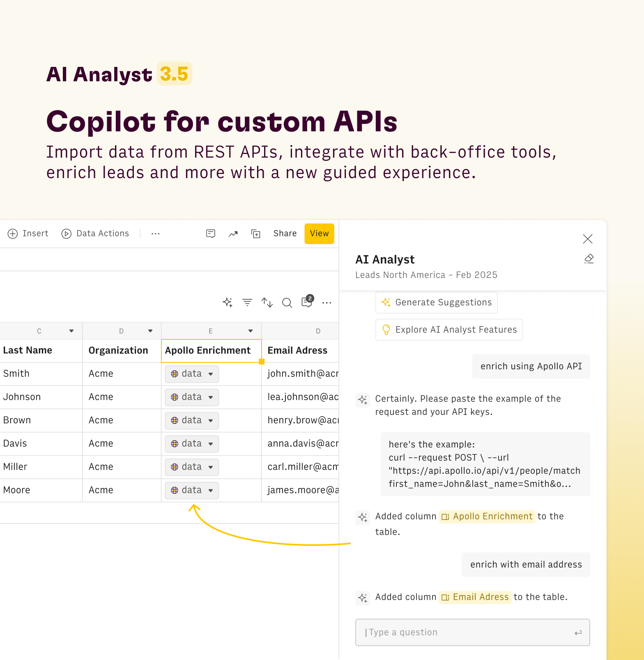Click the 'enrich with email address' message

(x=526, y=565)
